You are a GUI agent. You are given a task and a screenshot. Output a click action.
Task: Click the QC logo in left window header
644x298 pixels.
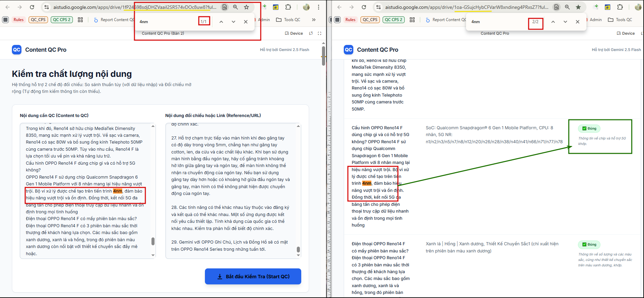point(17,50)
